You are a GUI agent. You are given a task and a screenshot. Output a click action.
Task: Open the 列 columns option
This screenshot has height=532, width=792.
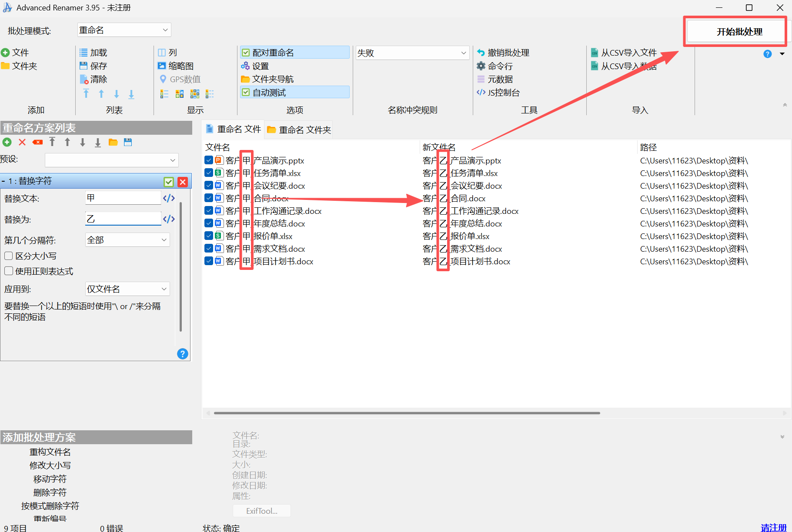[x=167, y=53]
